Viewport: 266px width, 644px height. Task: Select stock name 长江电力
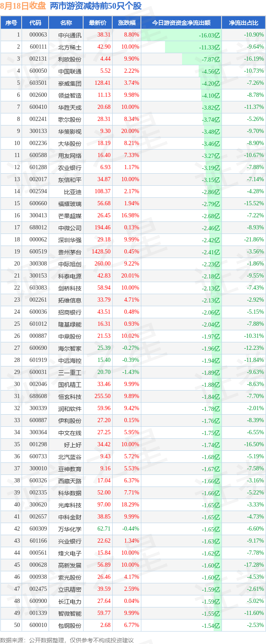[x=70, y=602]
